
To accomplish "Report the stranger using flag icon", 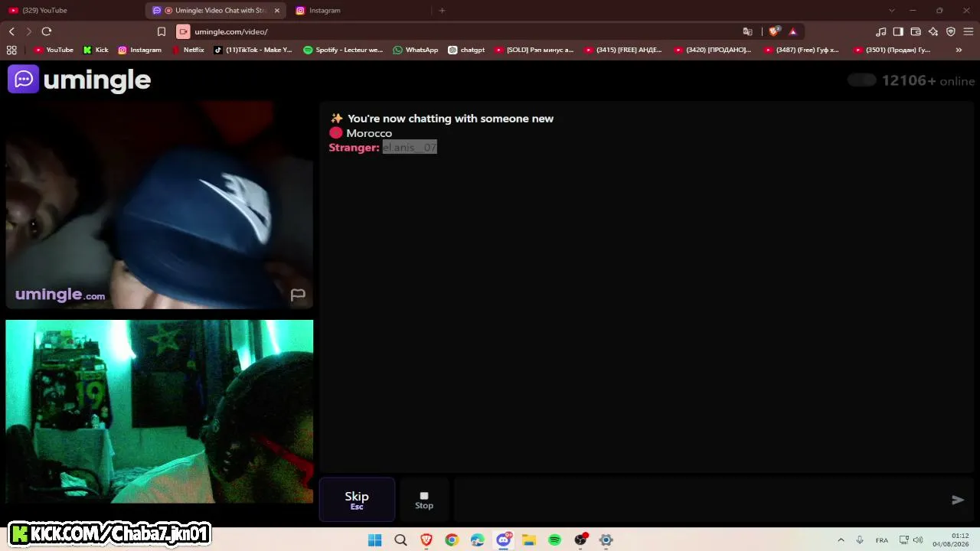I will point(298,295).
